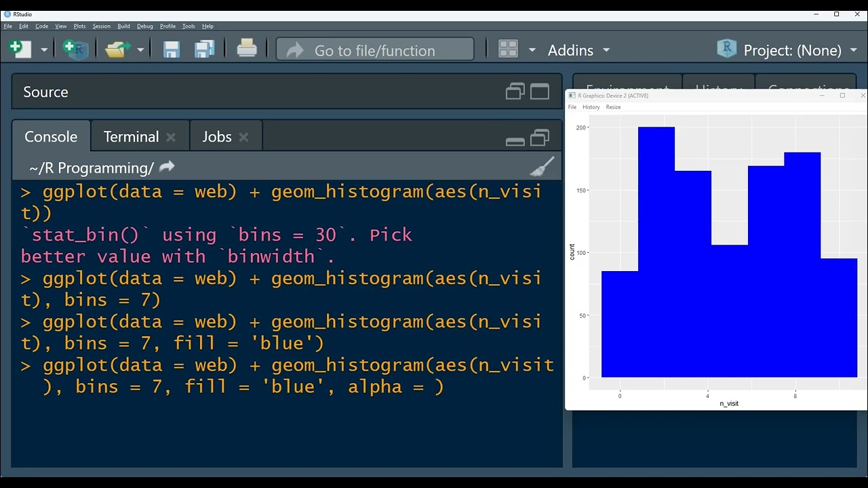Click the view working directory arrow icon

[x=167, y=167]
